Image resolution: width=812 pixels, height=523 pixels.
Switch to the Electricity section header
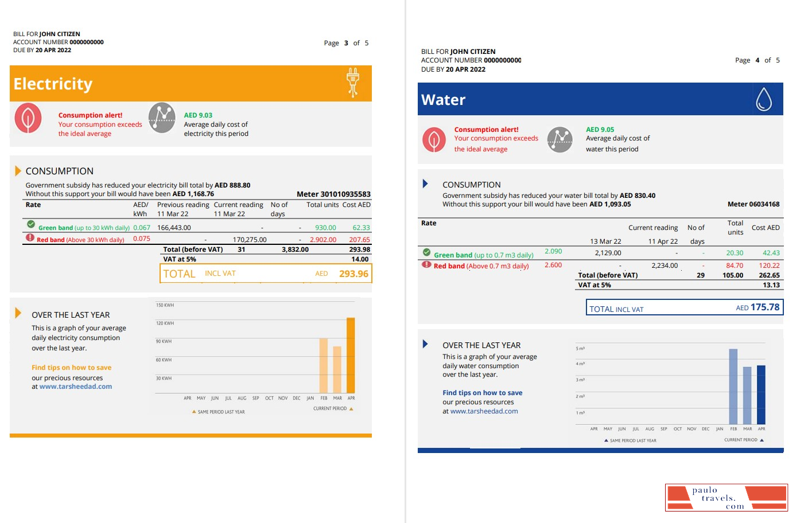click(53, 84)
